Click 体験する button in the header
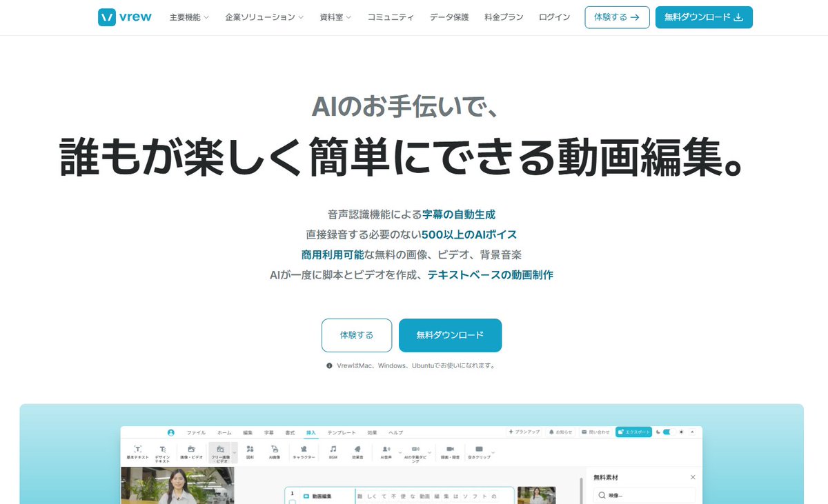 point(617,17)
